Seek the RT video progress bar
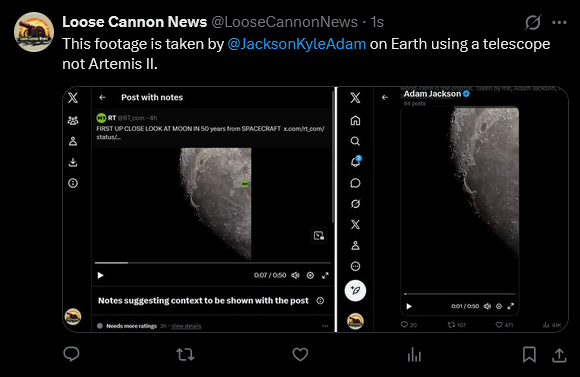580x377 pixels. click(213, 263)
